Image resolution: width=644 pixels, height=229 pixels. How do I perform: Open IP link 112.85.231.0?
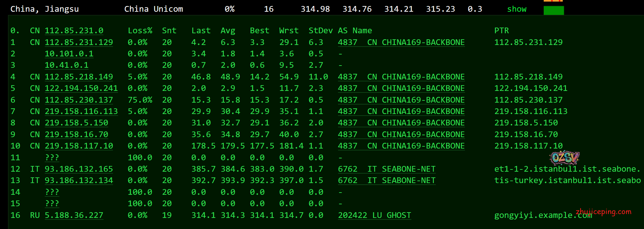[74, 31]
